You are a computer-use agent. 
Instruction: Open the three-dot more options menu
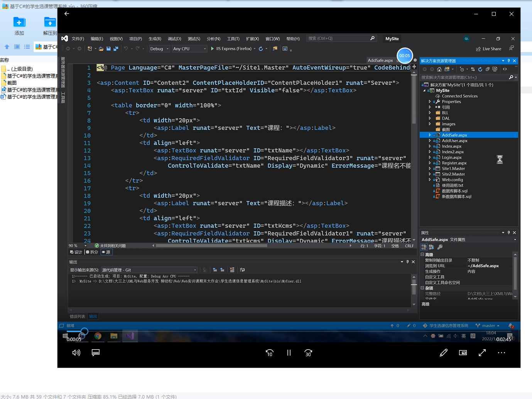pos(502,353)
